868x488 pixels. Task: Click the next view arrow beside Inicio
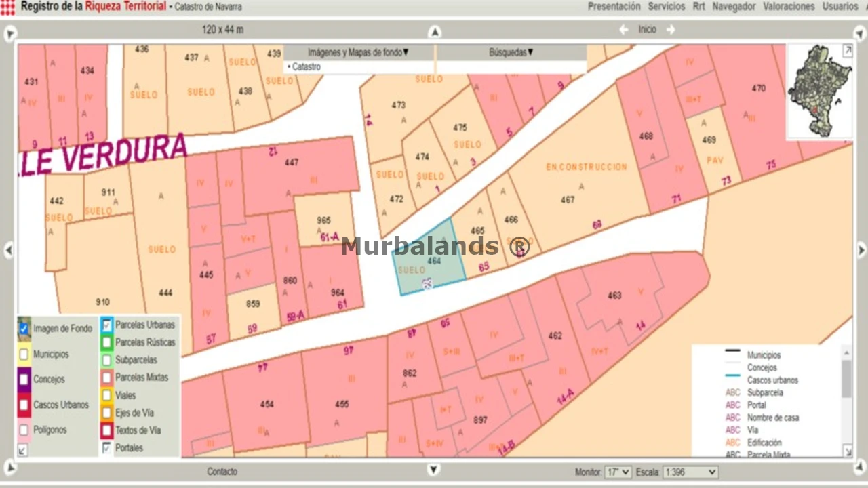(671, 30)
